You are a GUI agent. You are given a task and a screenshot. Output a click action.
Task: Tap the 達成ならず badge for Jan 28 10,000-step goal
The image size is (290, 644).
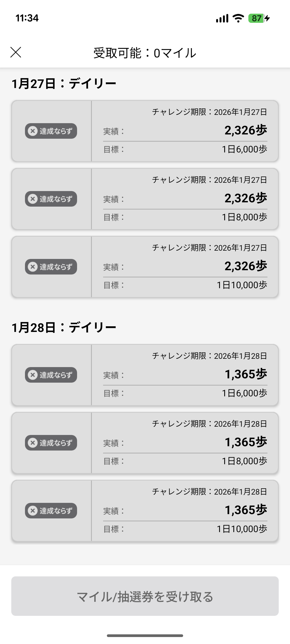[x=51, y=511]
